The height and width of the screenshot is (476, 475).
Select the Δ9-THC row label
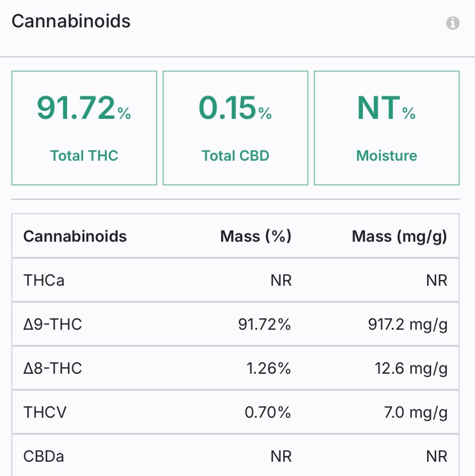point(52,324)
